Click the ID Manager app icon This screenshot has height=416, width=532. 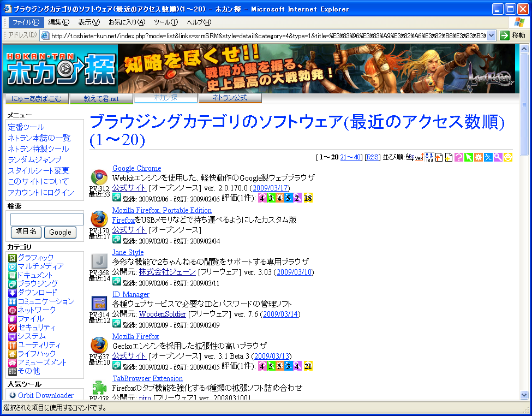pyautogui.click(x=99, y=303)
